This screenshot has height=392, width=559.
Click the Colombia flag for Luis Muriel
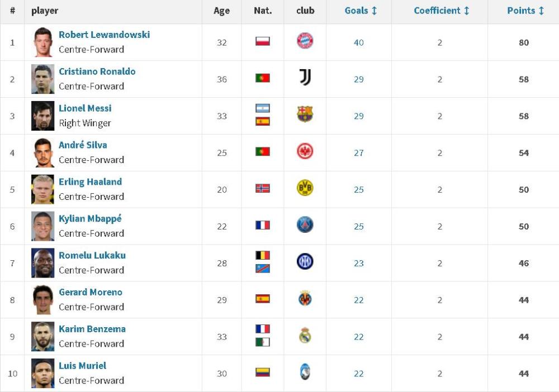[263, 372]
